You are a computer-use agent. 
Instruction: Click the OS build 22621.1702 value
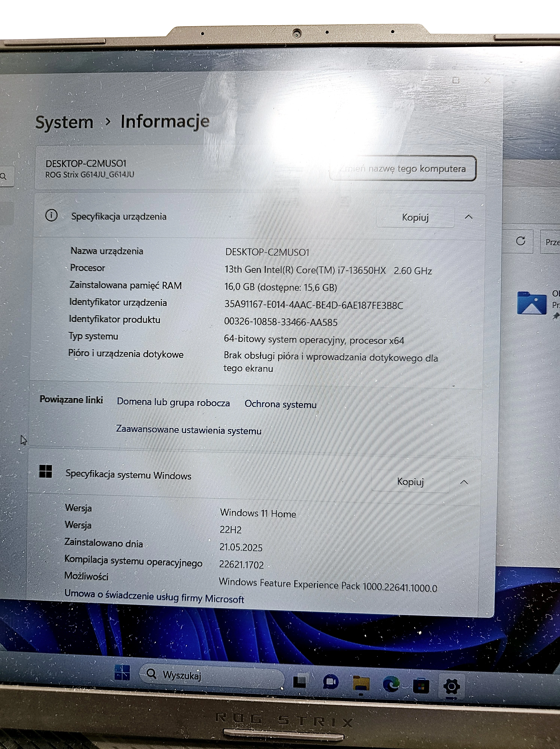[241, 564]
